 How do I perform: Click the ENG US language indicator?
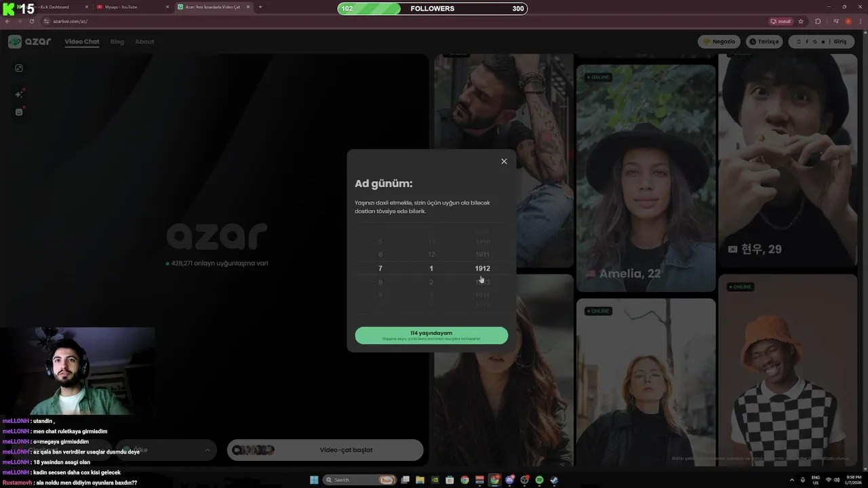point(816,480)
